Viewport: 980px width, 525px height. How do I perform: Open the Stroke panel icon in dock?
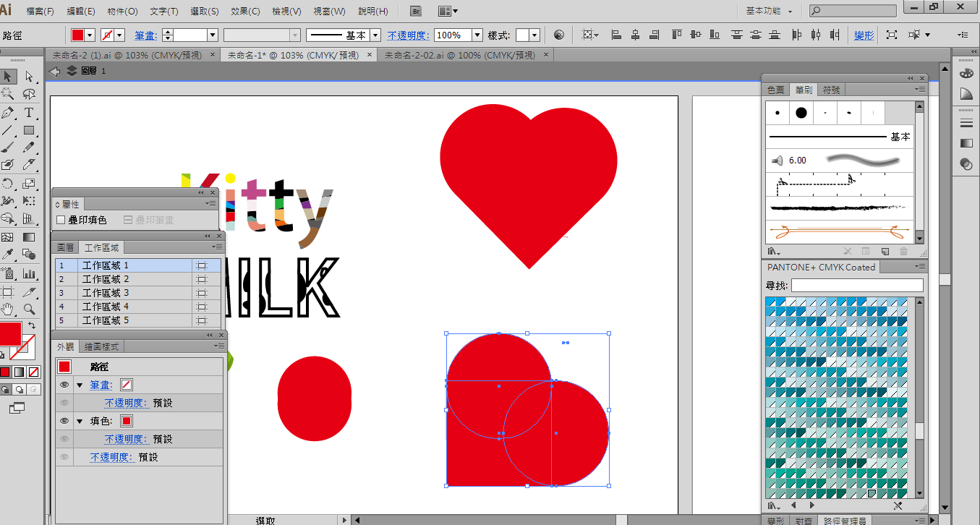pyautogui.click(x=966, y=123)
